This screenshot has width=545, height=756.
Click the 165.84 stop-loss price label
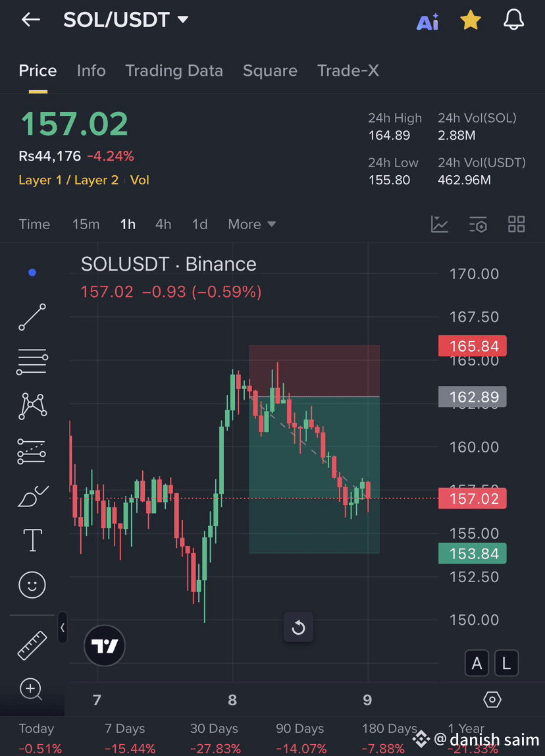(472, 346)
